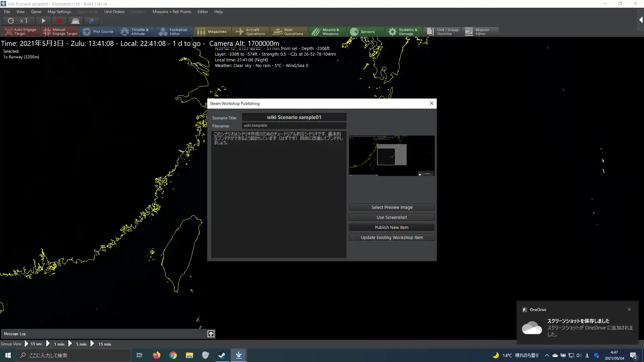Image resolution: width=644 pixels, height=362 pixels.
Task: Open Throttle & Altitude tool
Action: click(x=136, y=32)
